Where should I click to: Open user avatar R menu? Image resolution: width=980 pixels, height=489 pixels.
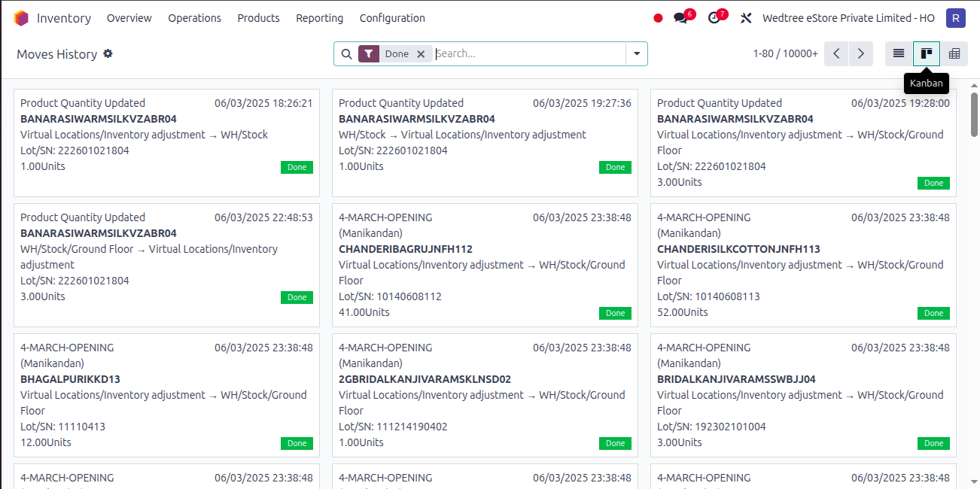[956, 18]
